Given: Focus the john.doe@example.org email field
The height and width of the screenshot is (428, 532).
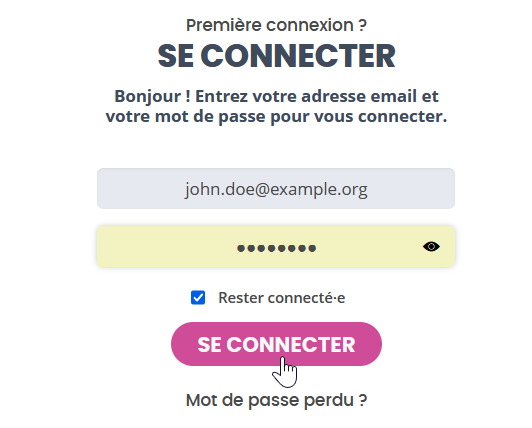Looking at the screenshot, I should 276,188.
